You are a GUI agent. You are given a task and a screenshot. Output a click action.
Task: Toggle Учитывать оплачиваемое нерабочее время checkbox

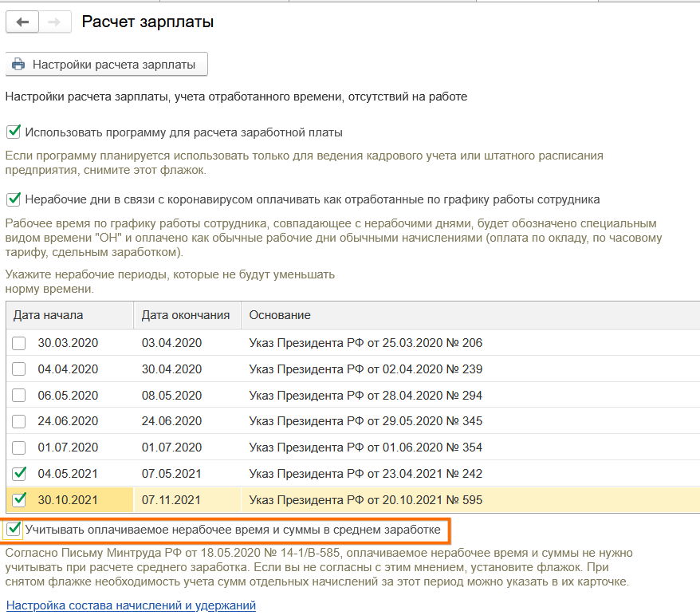pos(13,529)
